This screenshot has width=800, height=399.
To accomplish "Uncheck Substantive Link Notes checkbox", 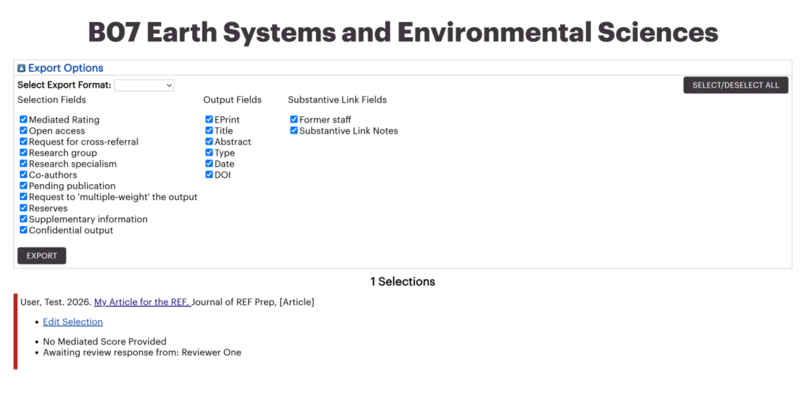I will click(294, 131).
